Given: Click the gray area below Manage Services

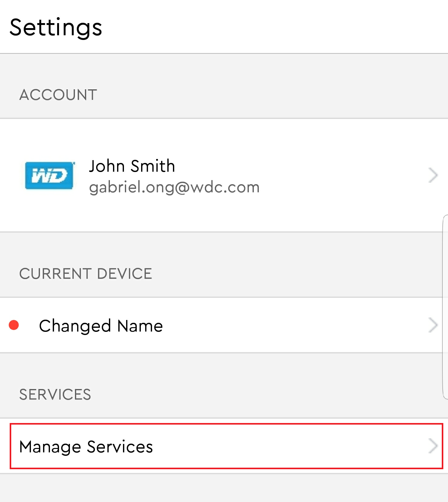Looking at the screenshot, I should pos(224,488).
